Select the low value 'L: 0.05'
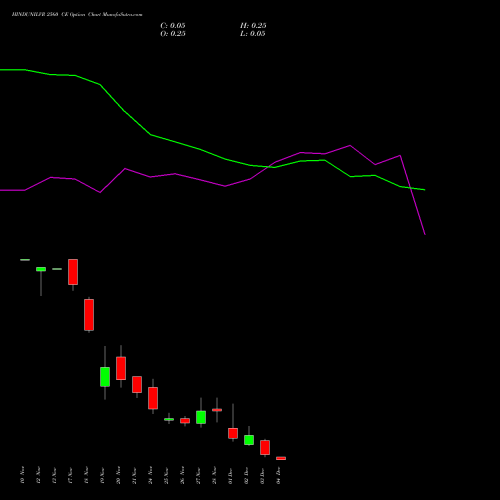This screenshot has width=500, height=500. [253, 34]
